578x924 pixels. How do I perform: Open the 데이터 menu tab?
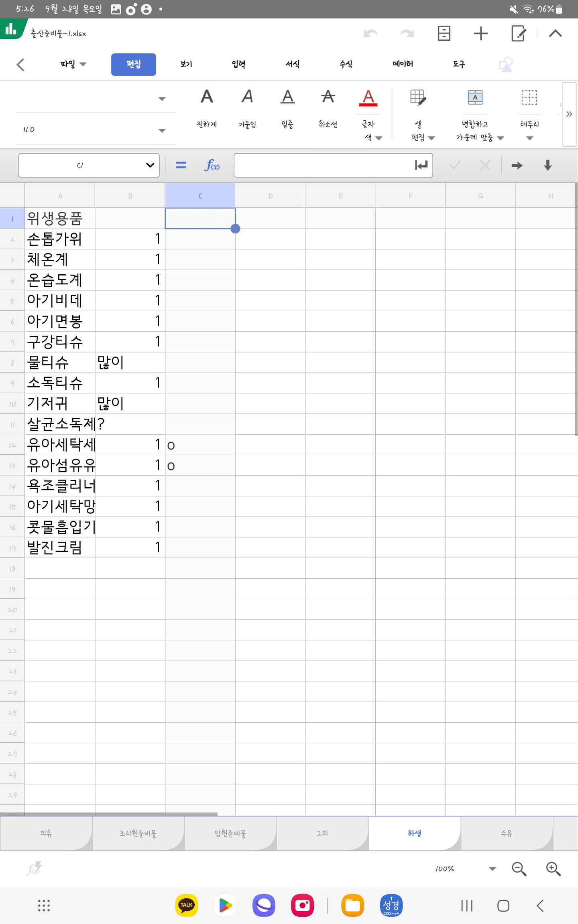(x=403, y=64)
